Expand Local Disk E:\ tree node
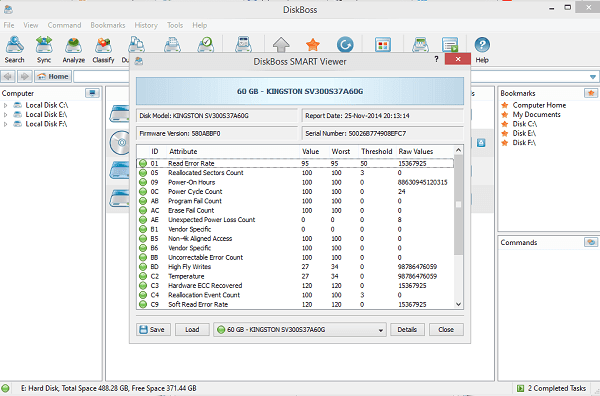Image resolution: width=600 pixels, height=396 pixels. coord(5,115)
